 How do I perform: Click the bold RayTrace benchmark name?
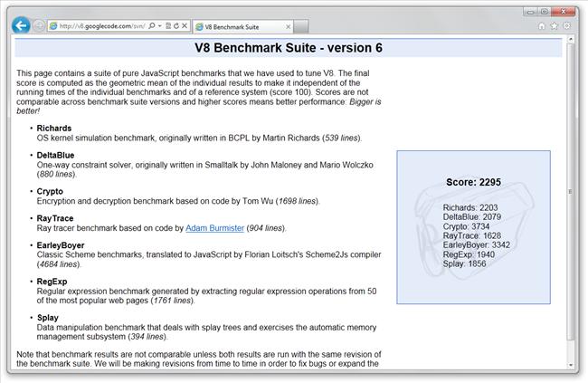tap(55, 218)
